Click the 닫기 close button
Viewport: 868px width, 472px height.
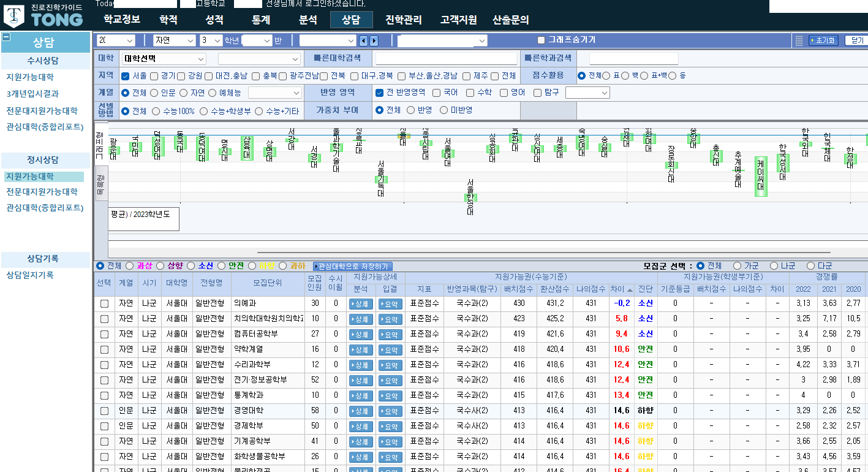tap(856, 40)
